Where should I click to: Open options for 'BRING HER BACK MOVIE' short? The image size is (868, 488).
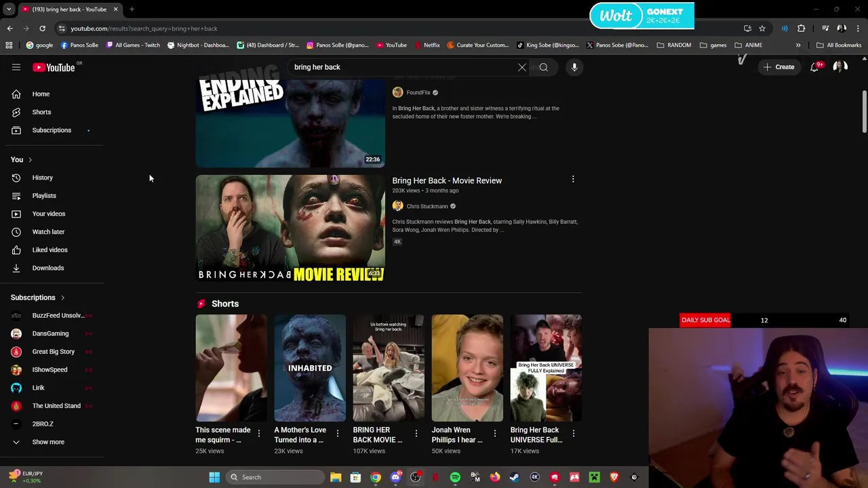416,433
